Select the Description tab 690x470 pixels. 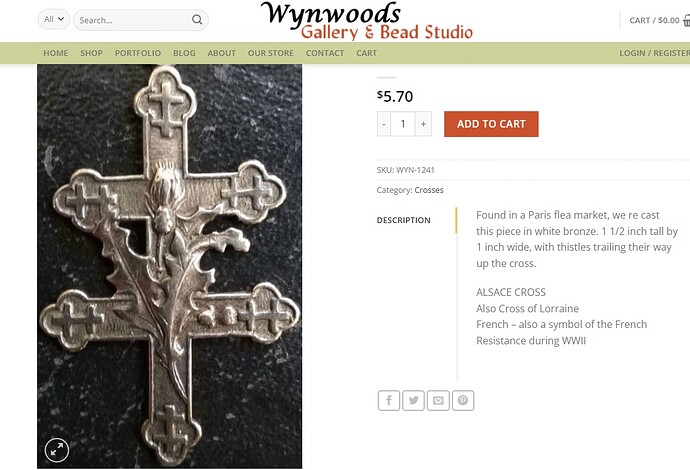(404, 220)
